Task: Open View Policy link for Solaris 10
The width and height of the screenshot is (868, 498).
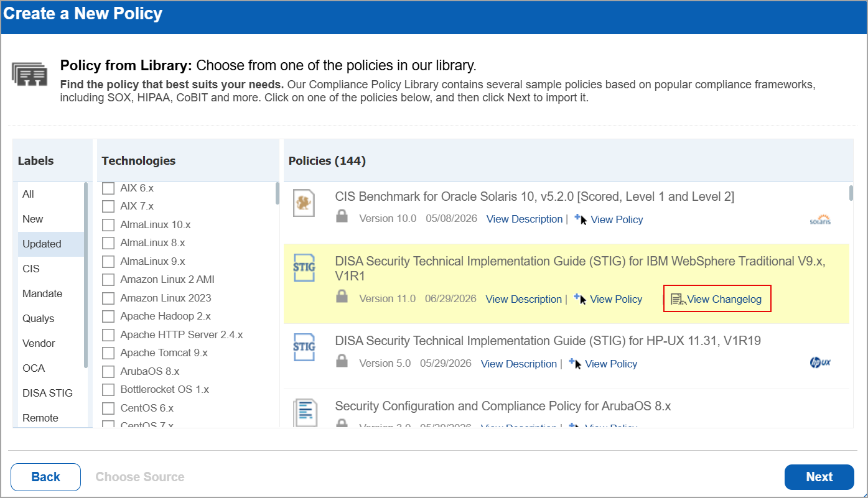Action: pos(617,219)
